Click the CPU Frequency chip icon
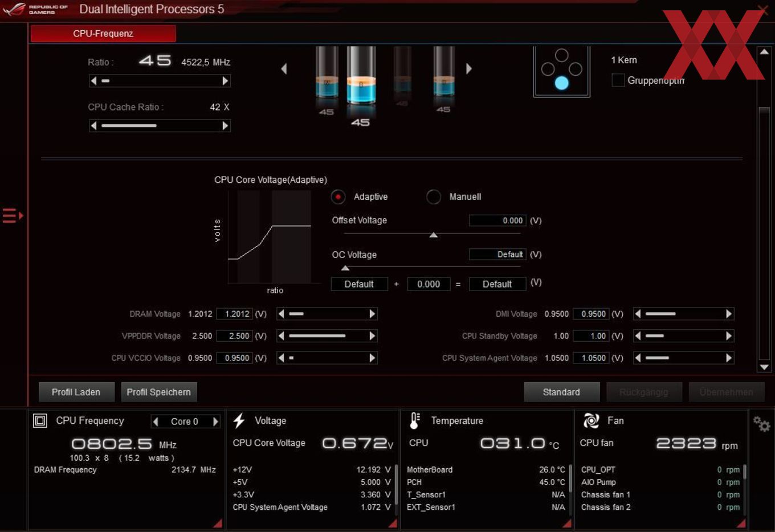 click(40, 421)
